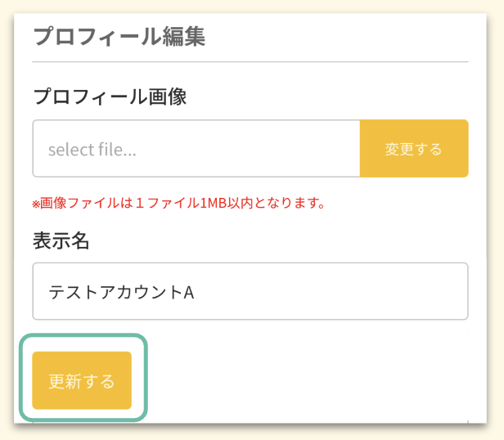Click empty area right of 更新する button

tap(311, 380)
